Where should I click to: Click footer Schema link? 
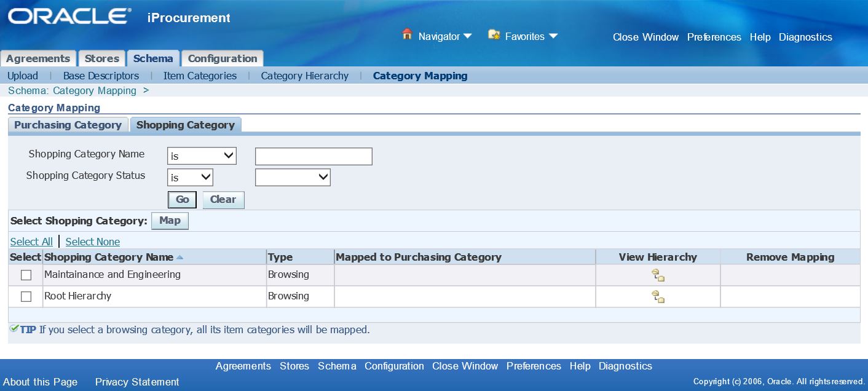pos(337,366)
